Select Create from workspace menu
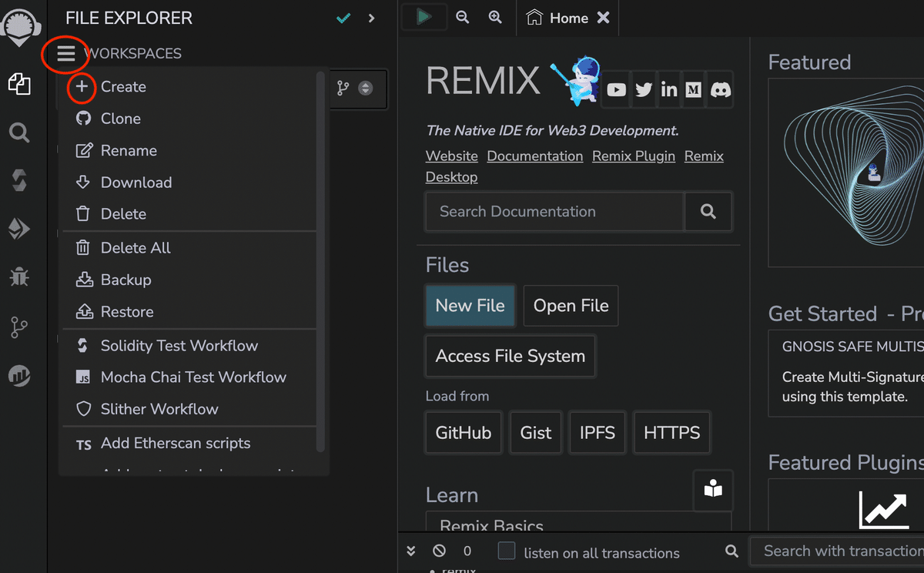This screenshot has width=924, height=573. click(189, 87)
